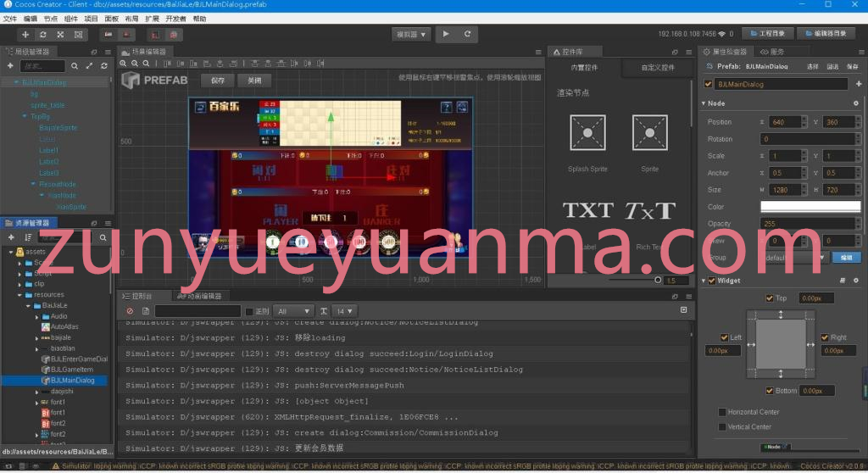
Task: Click the play preview button
Action: click(446, 34)
